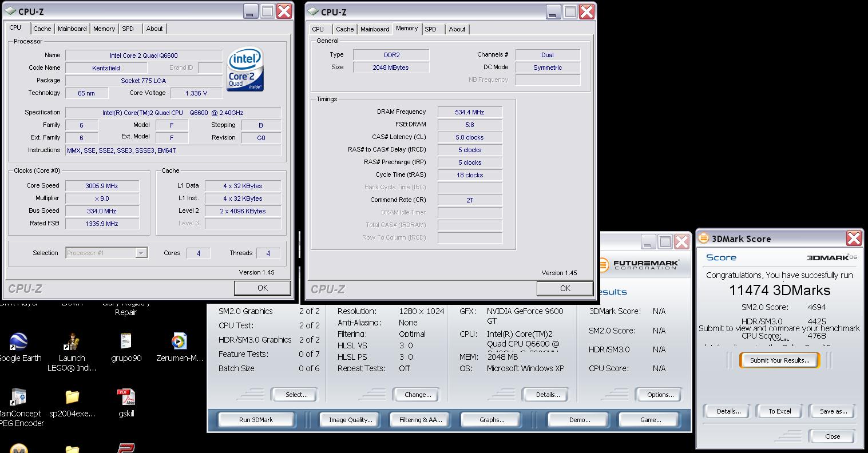Open the MainConcept MPEG Encoder icon
The width and height of the screenshot is (868, 453).
18,397
